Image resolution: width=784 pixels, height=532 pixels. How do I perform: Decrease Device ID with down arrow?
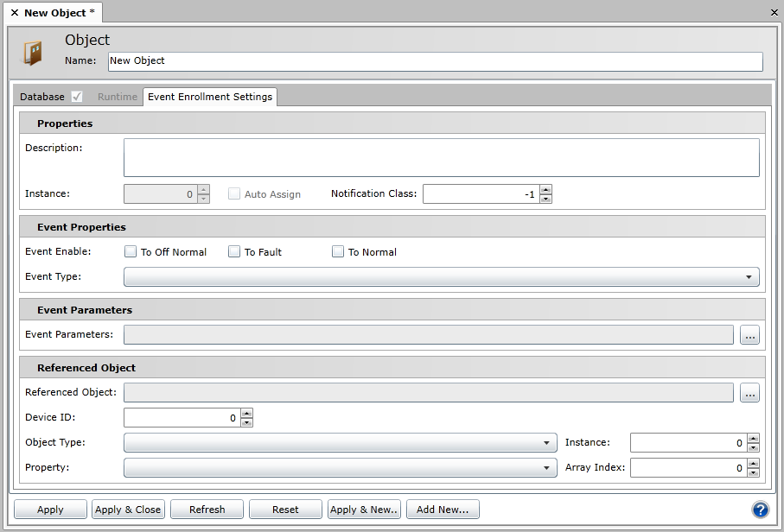(x=247, y=422)
